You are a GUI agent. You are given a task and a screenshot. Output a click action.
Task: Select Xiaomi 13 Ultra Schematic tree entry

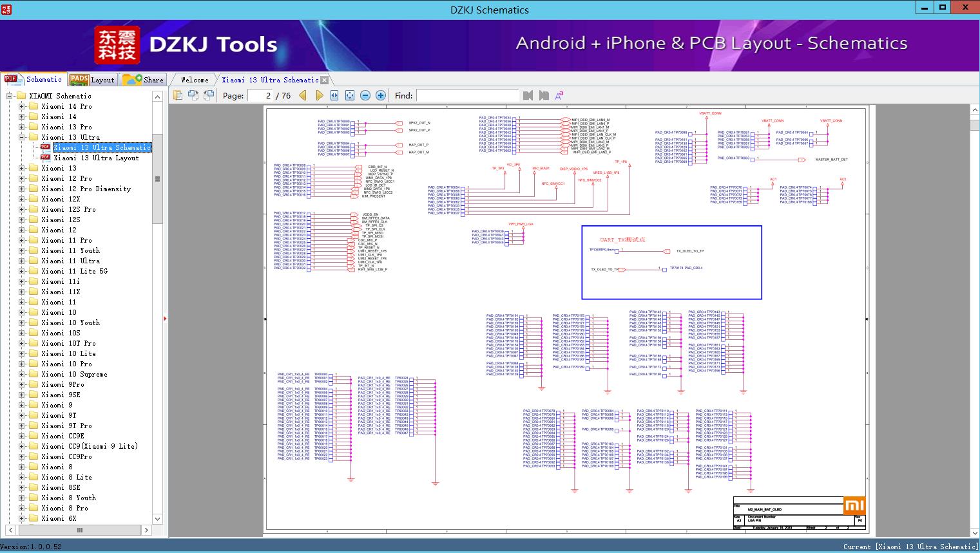click(102, 147)
